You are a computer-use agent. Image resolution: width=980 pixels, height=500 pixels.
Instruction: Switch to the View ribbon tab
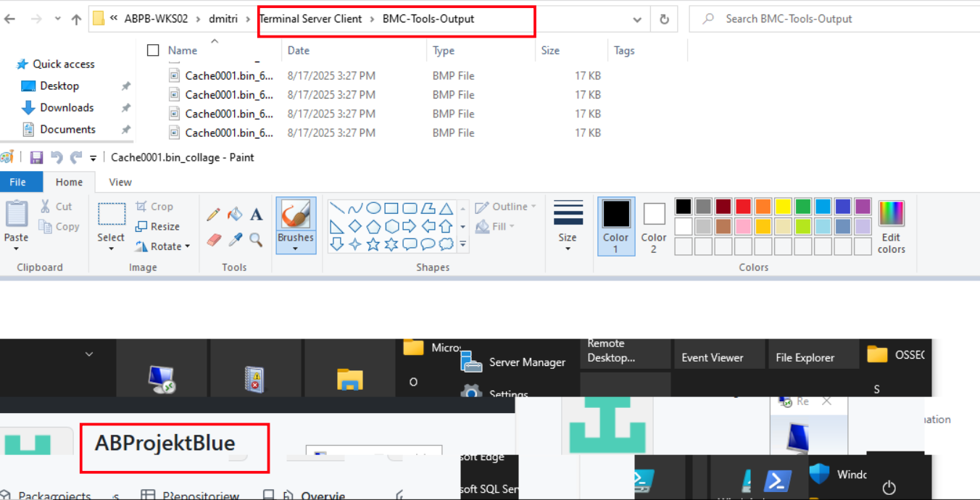pos(120,182)
